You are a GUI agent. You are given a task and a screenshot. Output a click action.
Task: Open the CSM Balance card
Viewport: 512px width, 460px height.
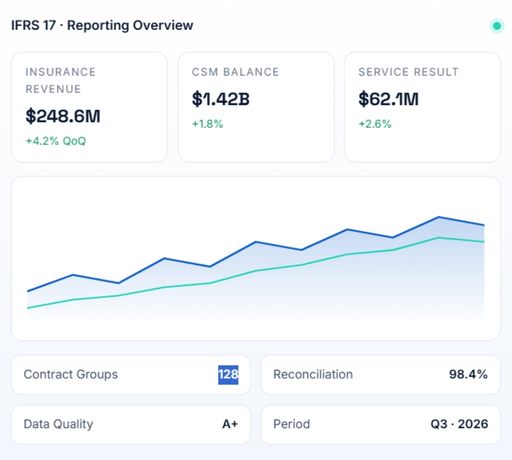pos(256,107)
